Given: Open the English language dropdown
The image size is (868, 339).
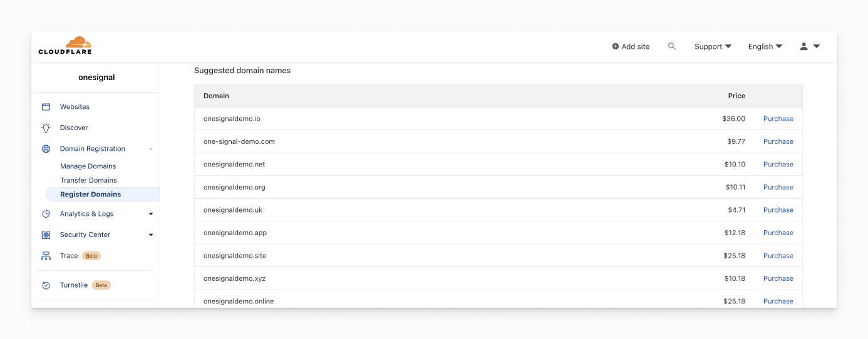Looking at the screenshot, I should pos(765,46).
